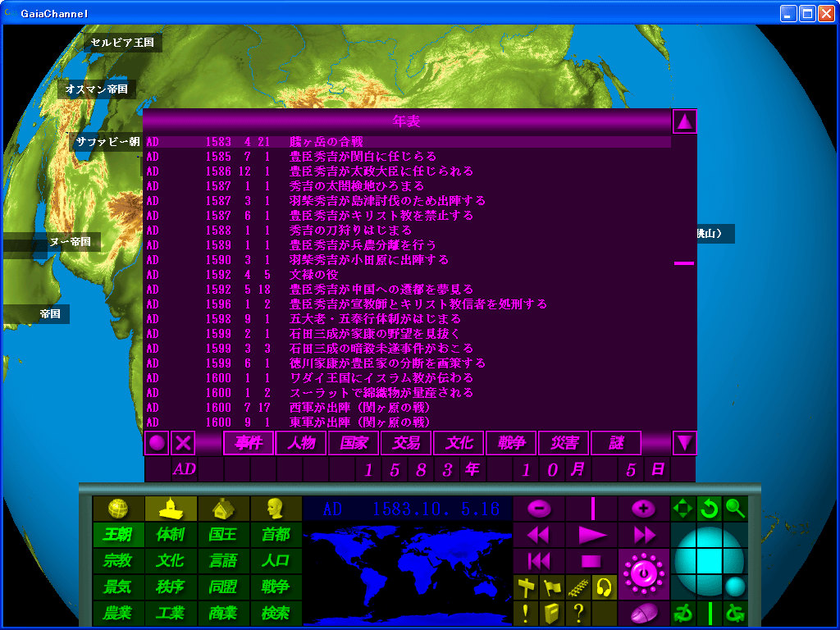Select the 王朝 display mode
This screenshot has width=840, height=630.
point(118,535)
